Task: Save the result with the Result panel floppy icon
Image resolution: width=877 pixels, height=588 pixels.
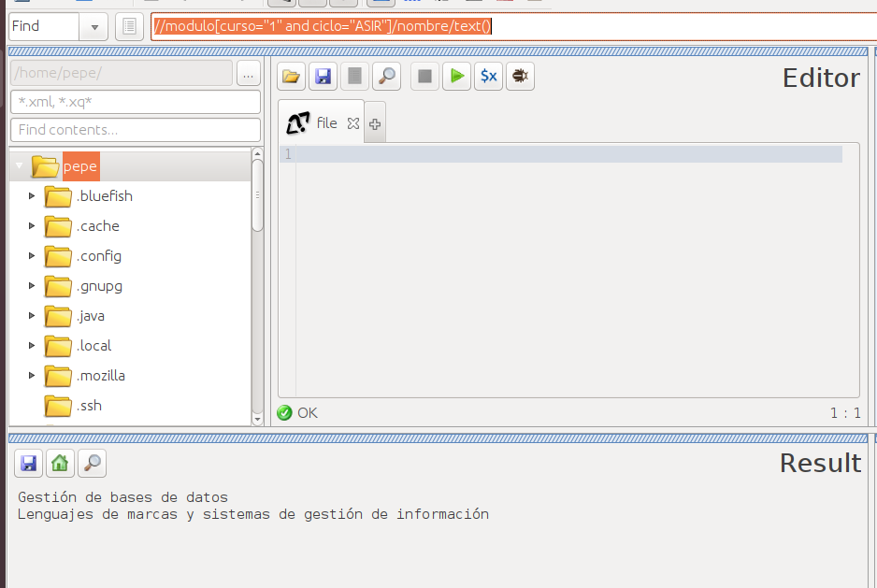Action: click(x=29, y=464)
